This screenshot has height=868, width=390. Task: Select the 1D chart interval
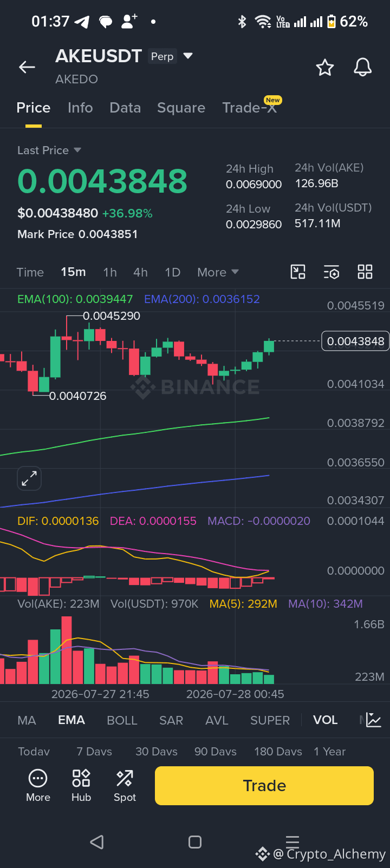[172, 272]
